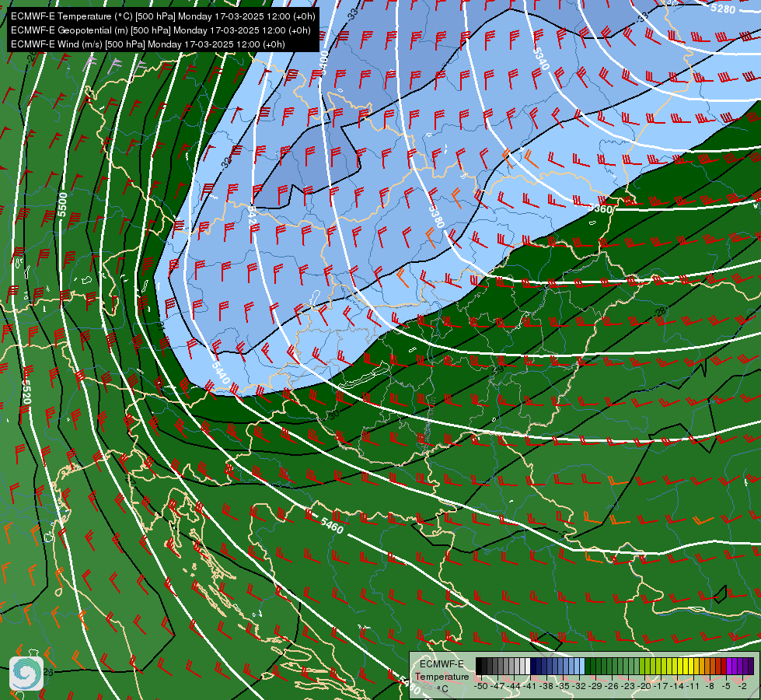Click the -32 value on temperature scale
Image resolution: width=761 pixels, height=700 pixels.
click(579, 686)
